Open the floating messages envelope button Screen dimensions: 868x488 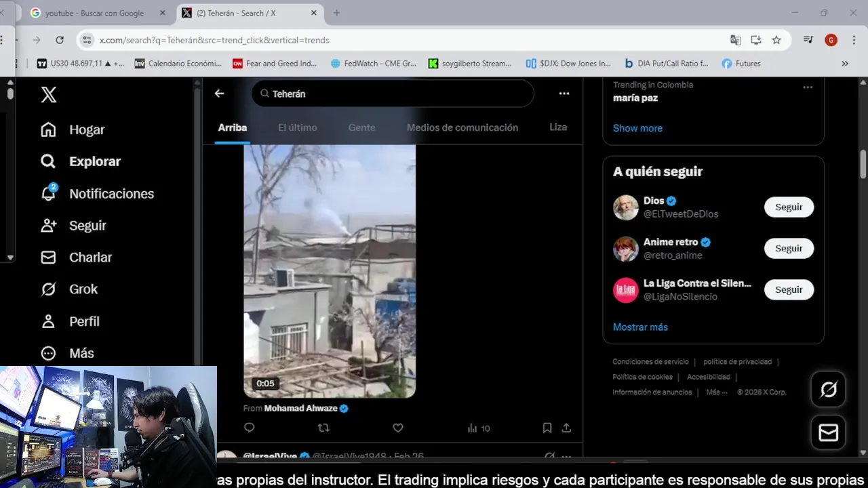pos(828,432)
